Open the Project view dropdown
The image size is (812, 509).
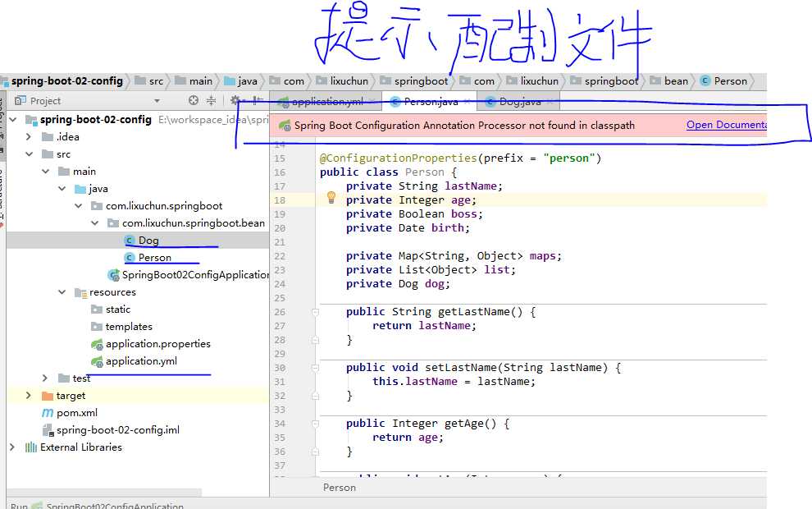coord(157,100)
